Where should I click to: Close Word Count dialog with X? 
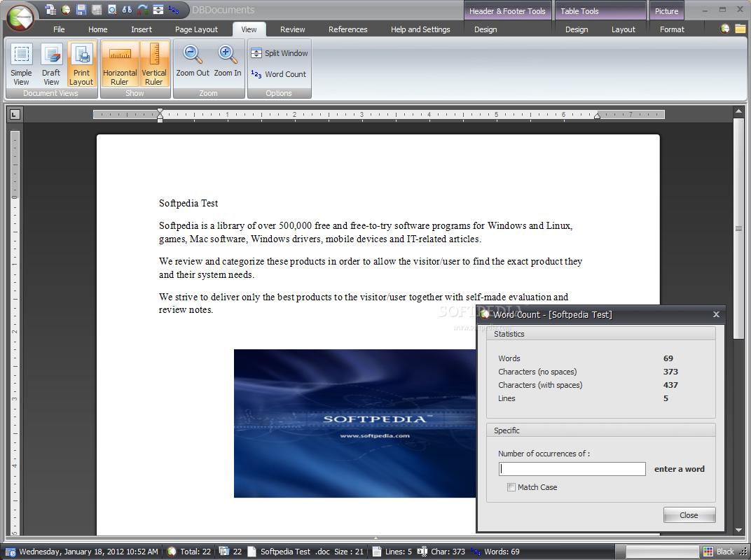[x=716, y=314]
